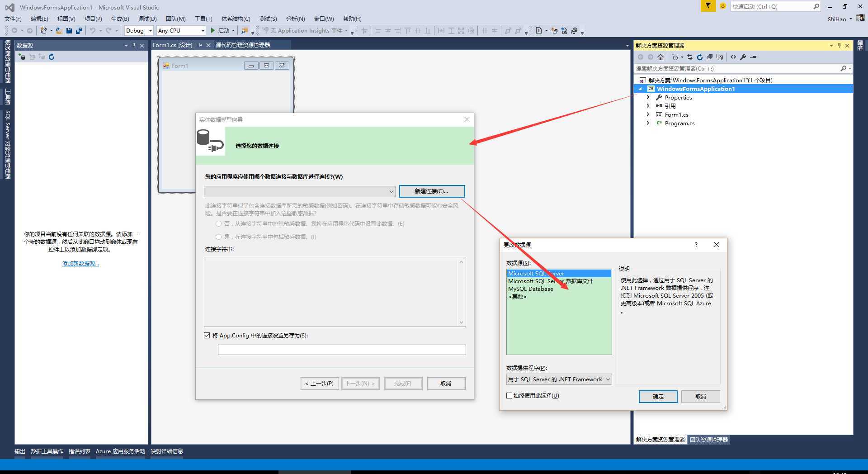This screenshot has width=868, height=474.
Task: Click the Preview Selected Items icon
Action: pos(753,57)
